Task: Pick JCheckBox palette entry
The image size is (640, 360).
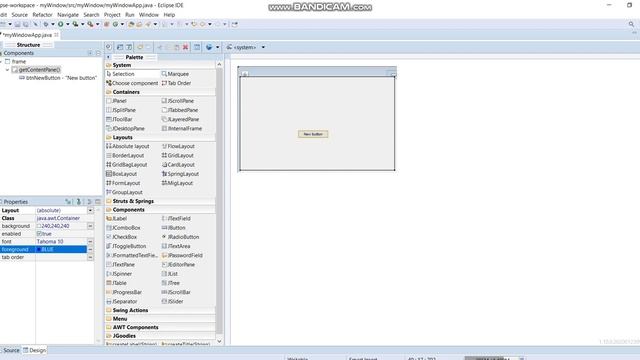Action: tap(122, 237)
